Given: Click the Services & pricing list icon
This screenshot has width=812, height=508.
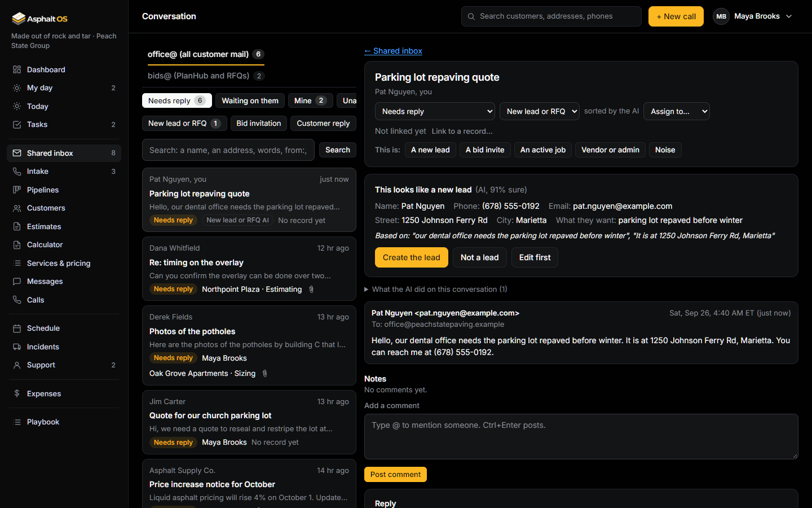Looking at the screenshot, I should [x=17, y=263].
